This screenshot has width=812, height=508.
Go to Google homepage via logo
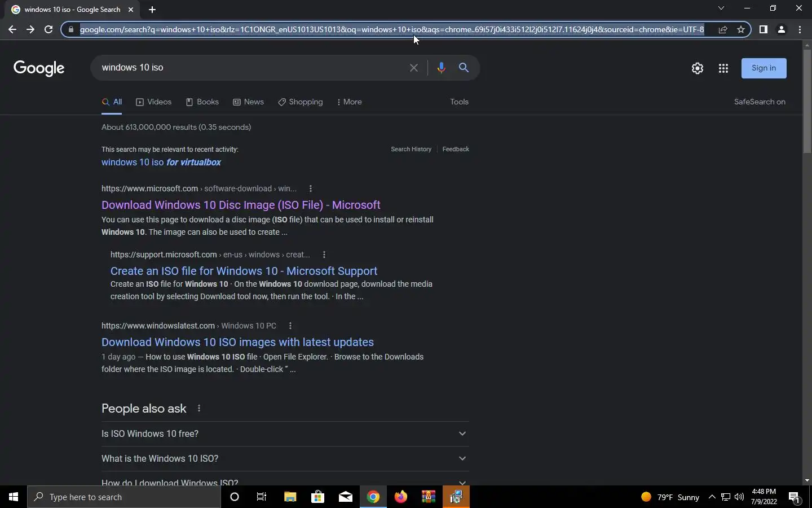(39, 68)
